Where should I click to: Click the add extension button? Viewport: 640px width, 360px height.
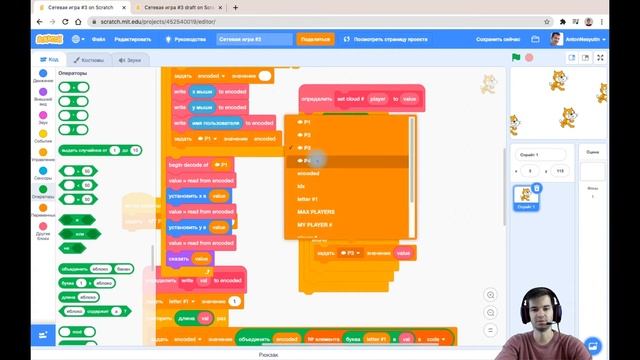click(x=43, y=335)
